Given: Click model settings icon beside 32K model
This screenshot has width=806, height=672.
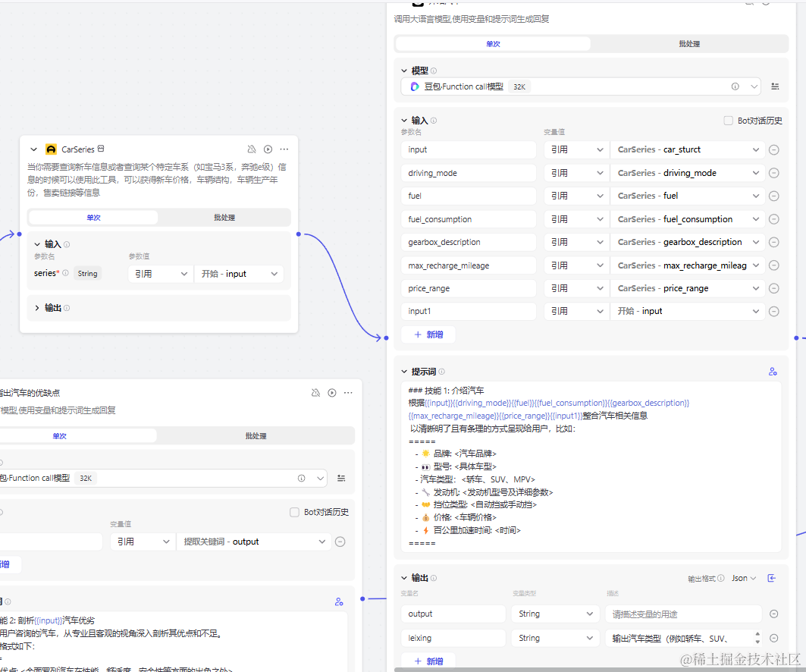Looking at the screenshot, I should (775, 86).
